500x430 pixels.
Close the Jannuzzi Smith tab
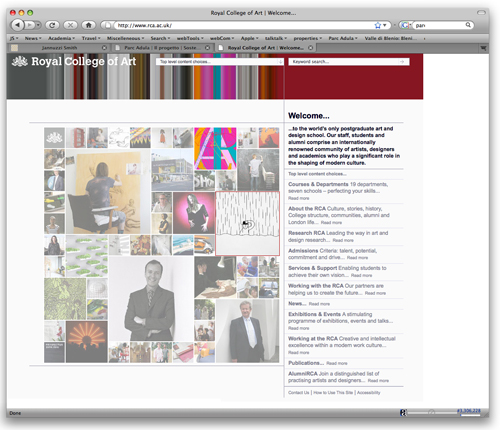coord(104,48)
